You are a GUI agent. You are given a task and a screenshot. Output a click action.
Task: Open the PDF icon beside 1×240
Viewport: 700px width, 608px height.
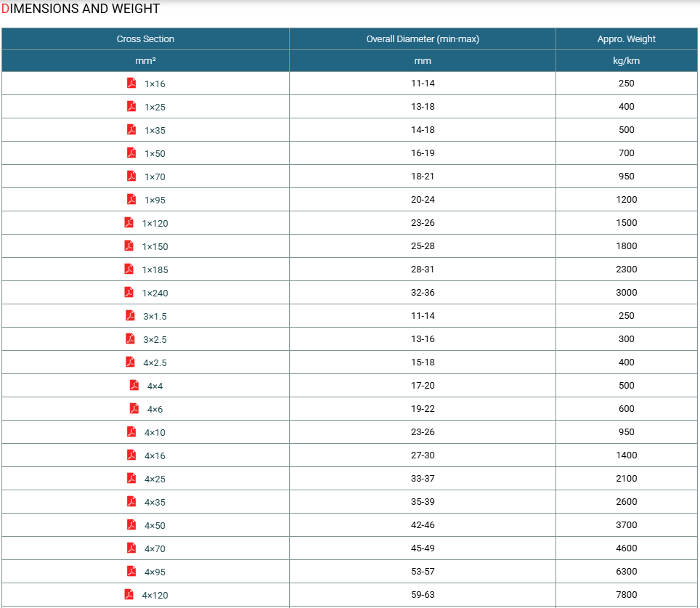point(129,292)
